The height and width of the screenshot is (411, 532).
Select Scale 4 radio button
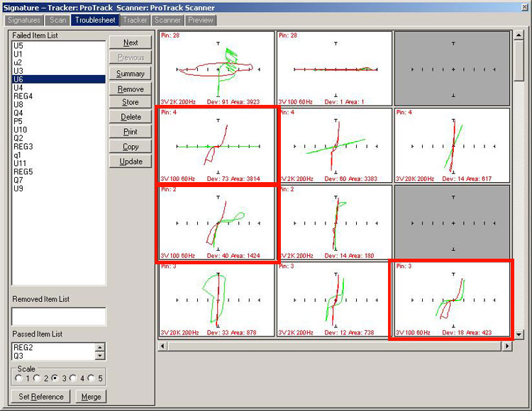click(x=73, y=378)
